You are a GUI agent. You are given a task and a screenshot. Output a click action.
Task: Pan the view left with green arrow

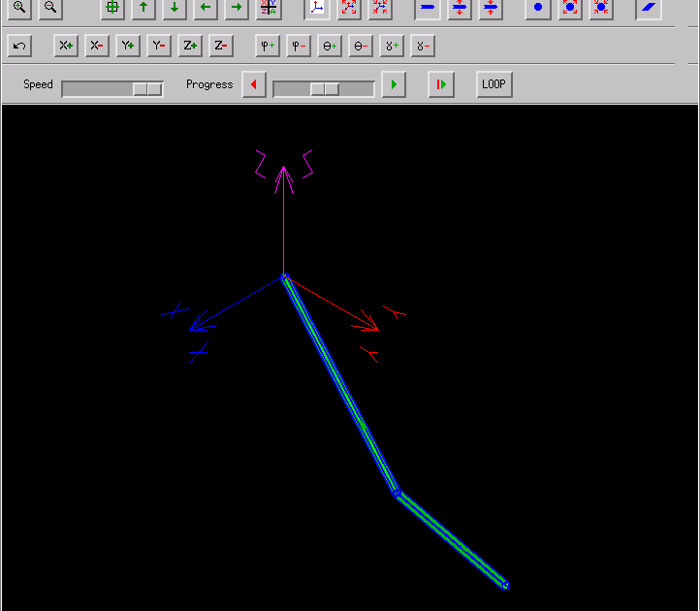click(x=206, y=8)
